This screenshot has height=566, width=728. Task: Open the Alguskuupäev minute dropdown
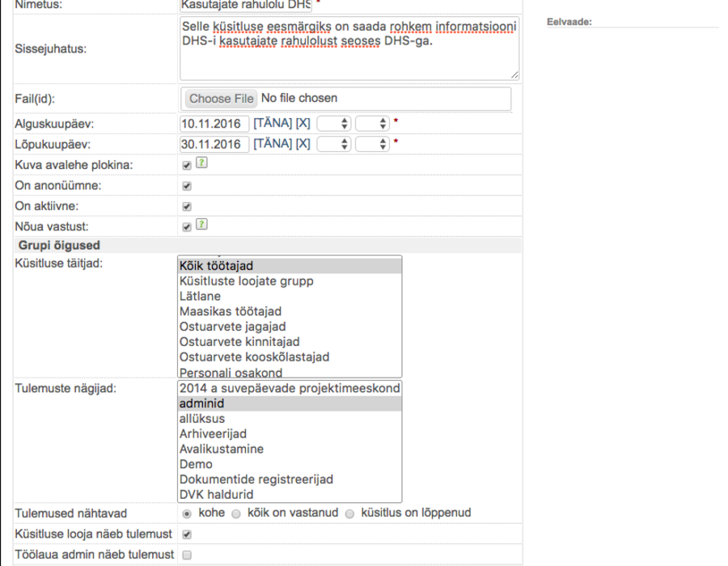(372, 124)
